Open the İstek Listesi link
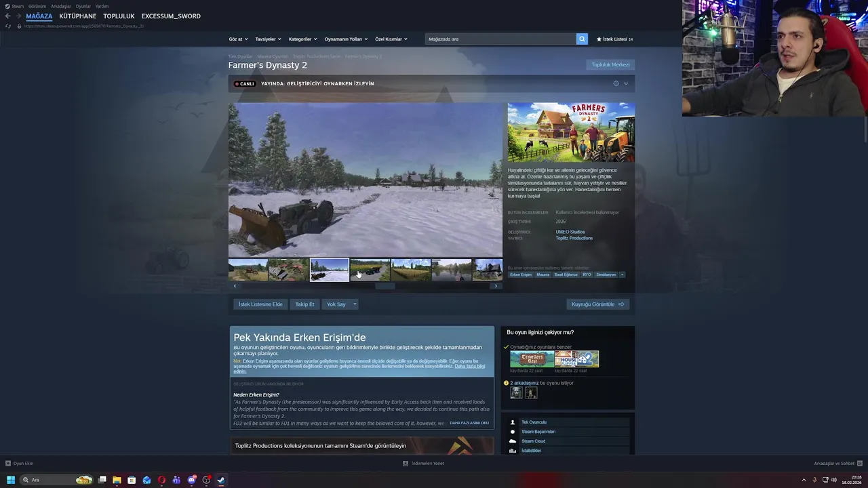This screenshot has height=488, width=868. pos(614,39)
